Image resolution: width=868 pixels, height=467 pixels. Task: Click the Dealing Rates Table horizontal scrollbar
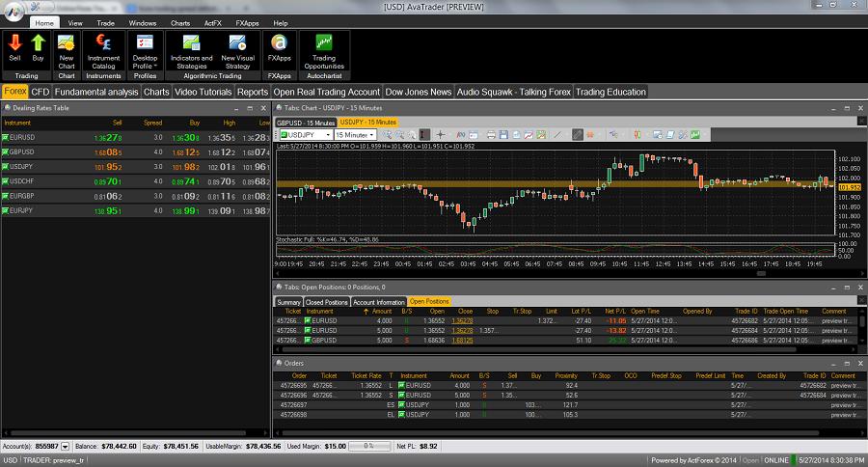point(128,432)
